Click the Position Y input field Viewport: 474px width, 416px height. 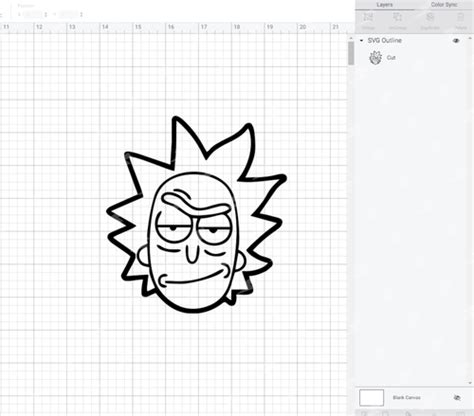[x=69, y=15]
